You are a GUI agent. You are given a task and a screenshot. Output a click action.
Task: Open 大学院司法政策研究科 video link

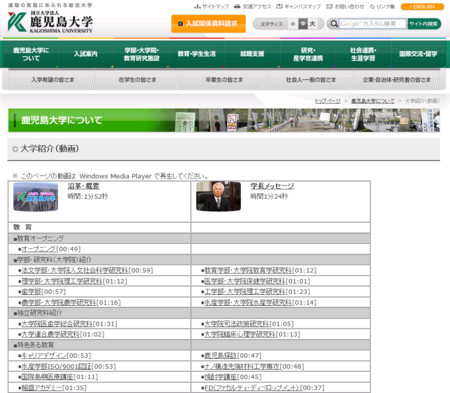pyautogui.click(x=236, y=324)
